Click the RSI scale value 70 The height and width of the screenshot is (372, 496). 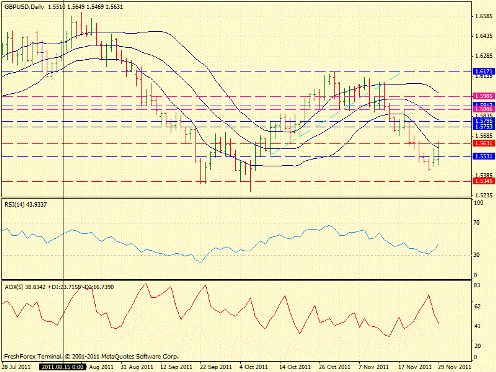pos(477,222)
